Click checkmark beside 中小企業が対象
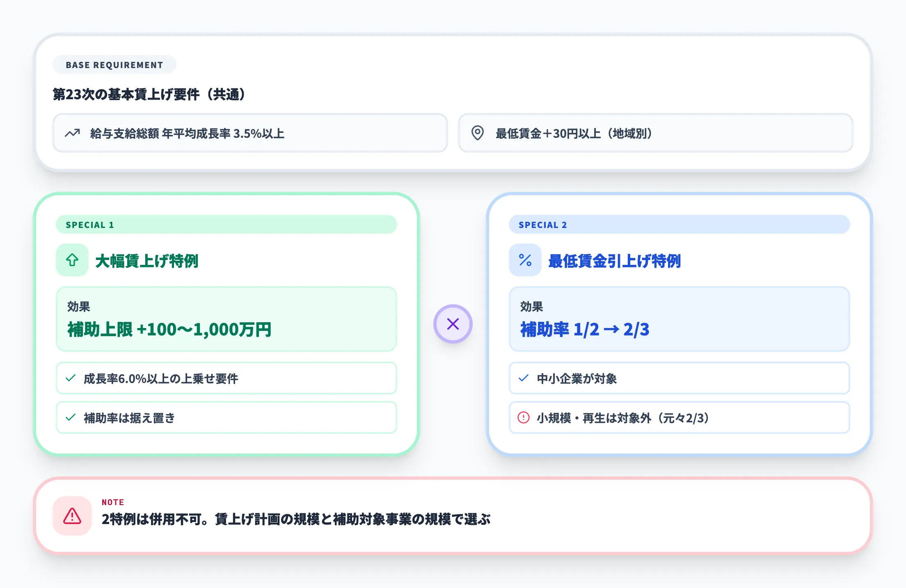The height and width of the screenshot is (588, 906). pyautogui.click(x=523, y=378)
